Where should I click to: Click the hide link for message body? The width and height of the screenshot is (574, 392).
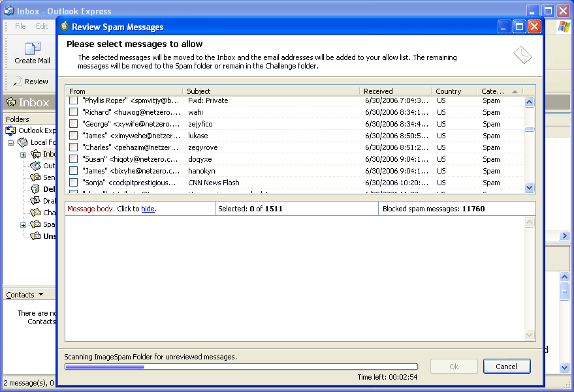(x=148, y=209)
